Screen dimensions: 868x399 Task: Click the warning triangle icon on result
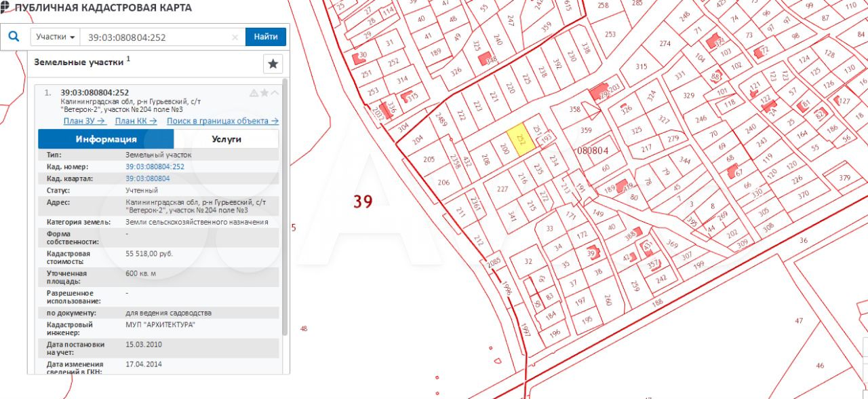254,93
